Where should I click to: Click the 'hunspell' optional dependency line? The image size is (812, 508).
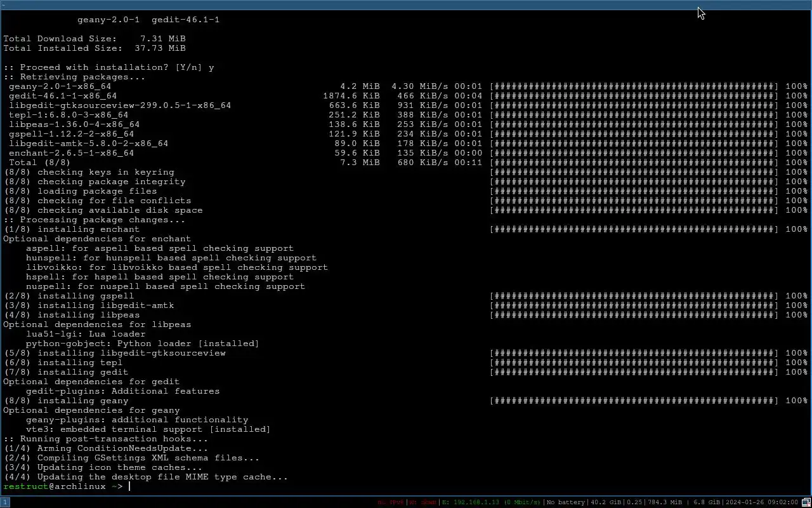(171, 258)
